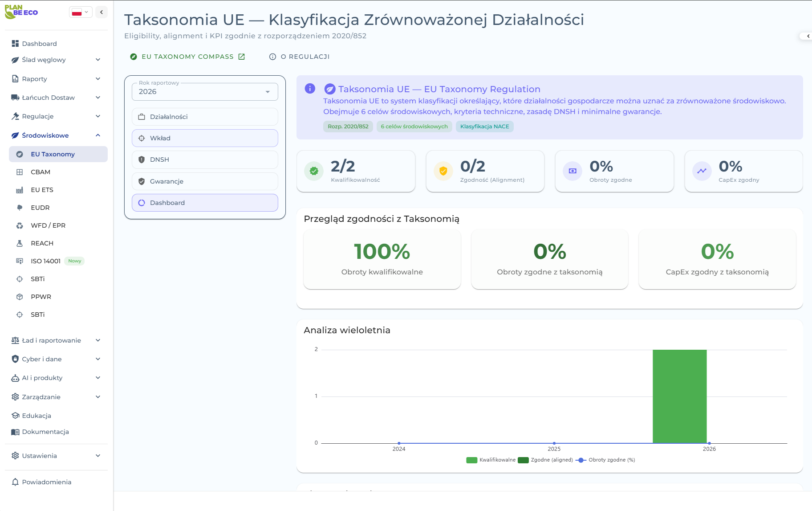Click the PPWR package icon
The width and height of the screenshot is (812, 511).
pyautogui.click(x=20, y=297)
